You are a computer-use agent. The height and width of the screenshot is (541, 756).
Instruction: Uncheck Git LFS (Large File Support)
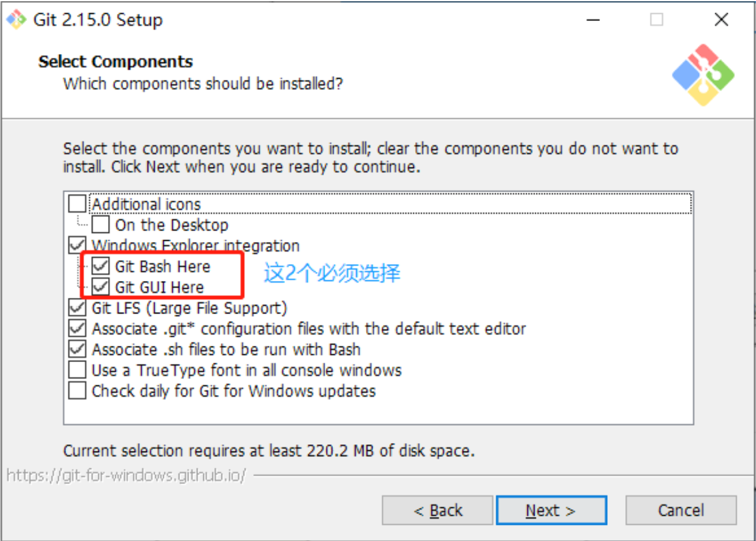point(77,308)
